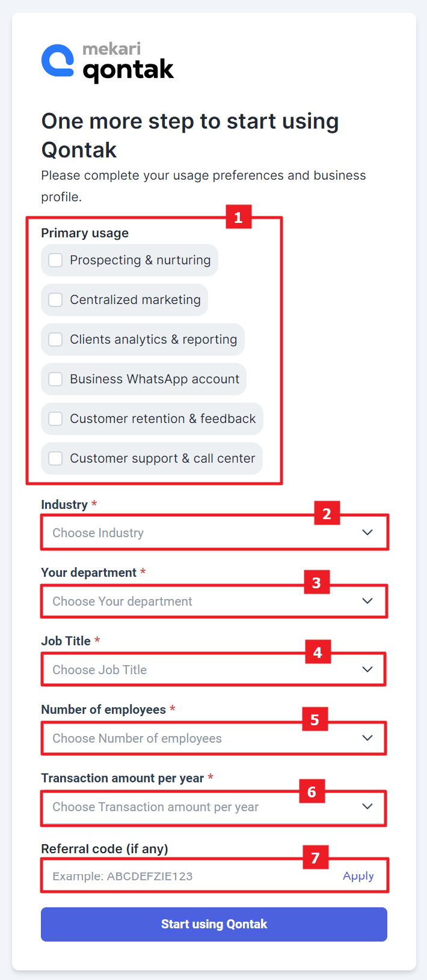Expand the Choose Job Title dropdown
The image size is (427, 980).
click(214, 669)
